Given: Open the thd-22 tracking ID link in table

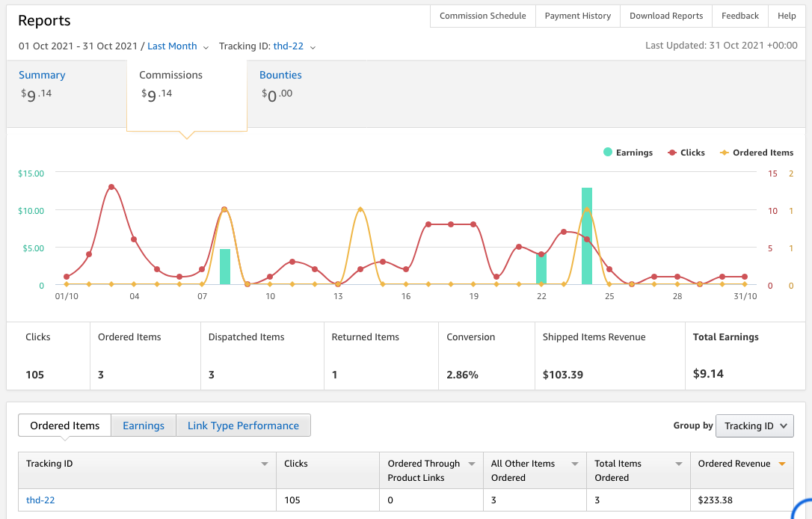Looking at the screenshot, I should 40,500.
